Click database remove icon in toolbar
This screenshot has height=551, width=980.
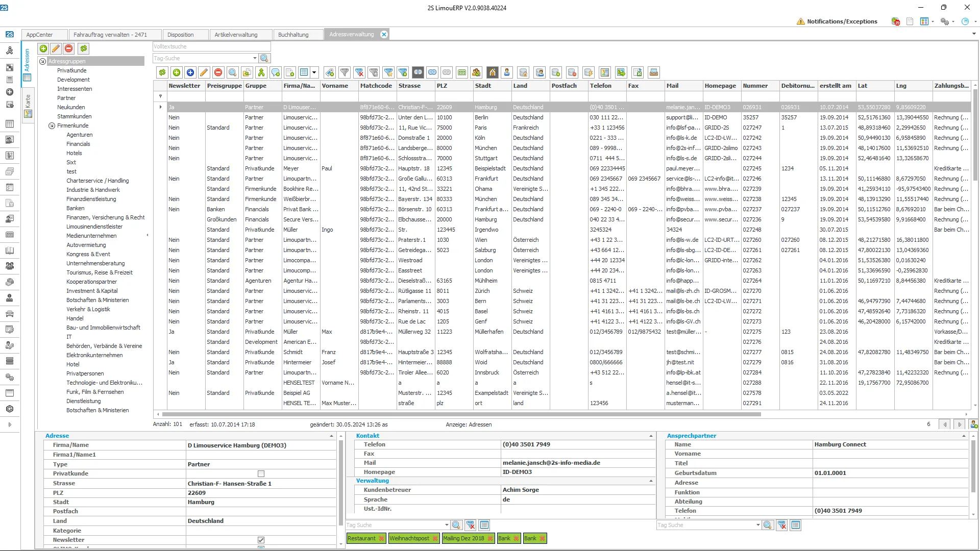572,72
